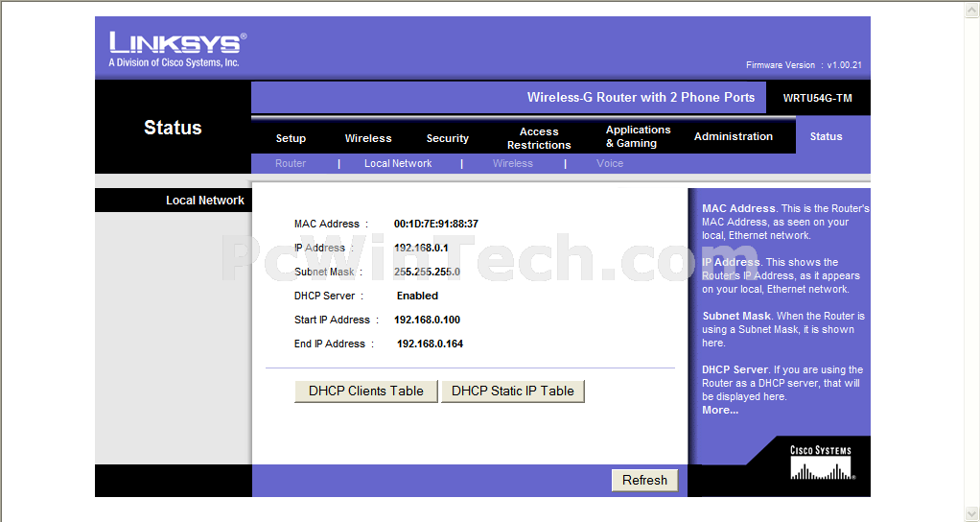Open the DHCP Clients Table
980x522 pixels.
point(366,391)
